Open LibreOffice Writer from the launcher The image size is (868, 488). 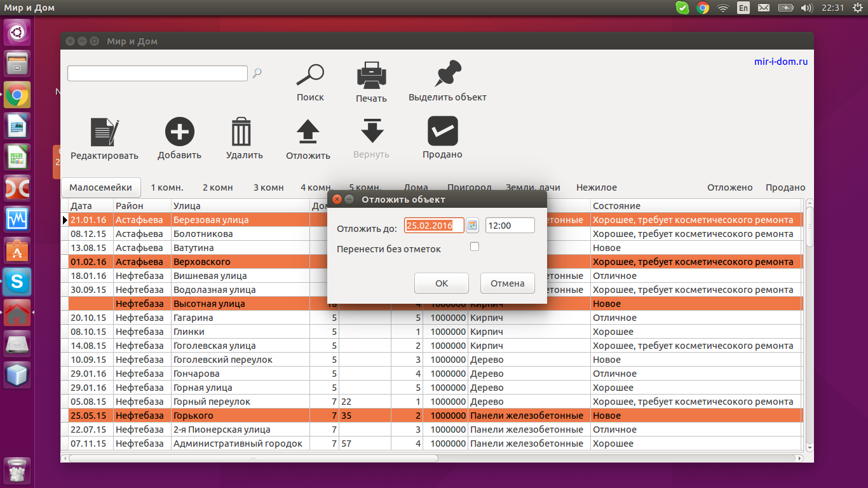click(x=17, y=126)
